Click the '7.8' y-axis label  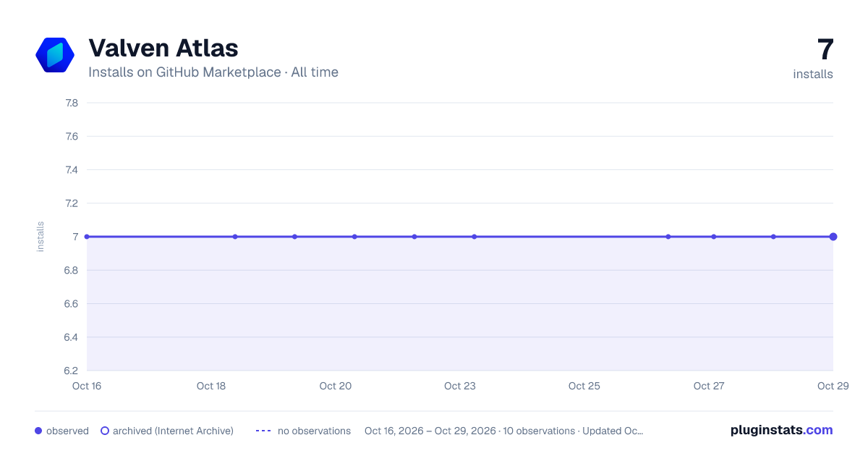[72, 103]
